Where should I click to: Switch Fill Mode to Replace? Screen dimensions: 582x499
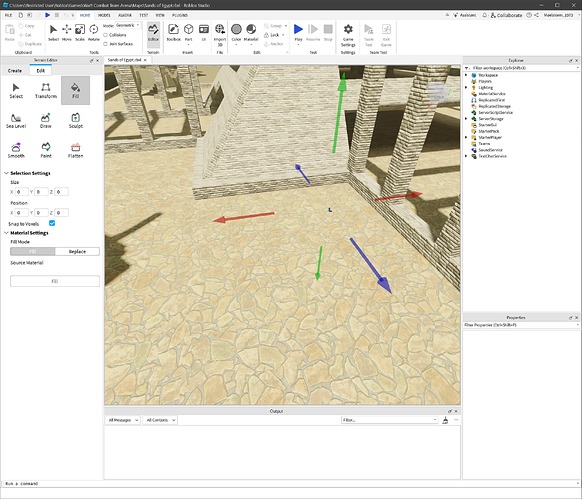[x=77, y=251]
